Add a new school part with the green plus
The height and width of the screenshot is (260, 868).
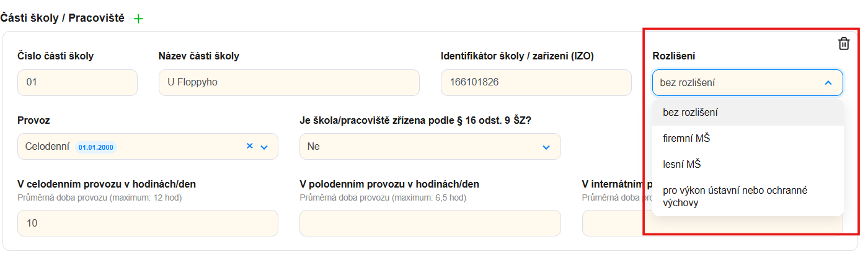pos(138,19)
